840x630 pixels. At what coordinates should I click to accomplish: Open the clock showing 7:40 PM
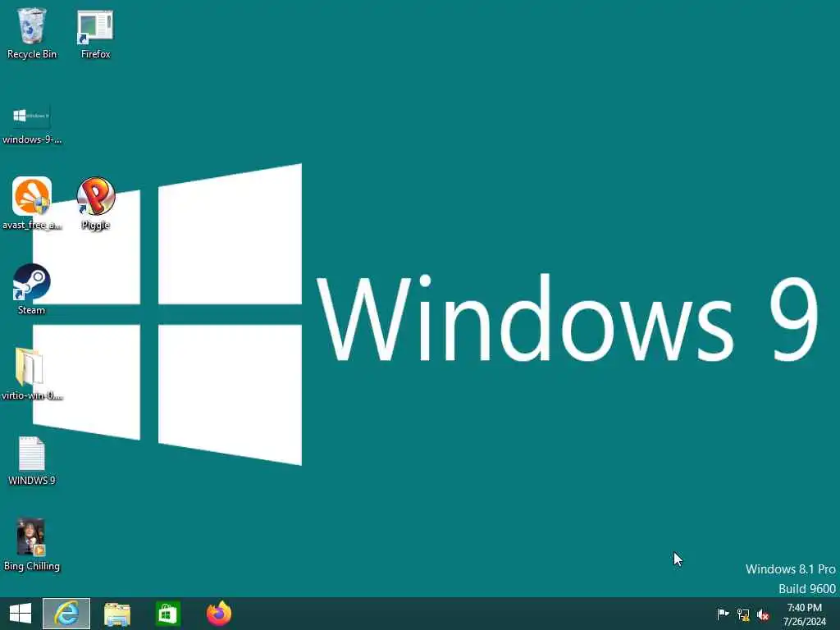pyautogui.click(x=804, y=614)
